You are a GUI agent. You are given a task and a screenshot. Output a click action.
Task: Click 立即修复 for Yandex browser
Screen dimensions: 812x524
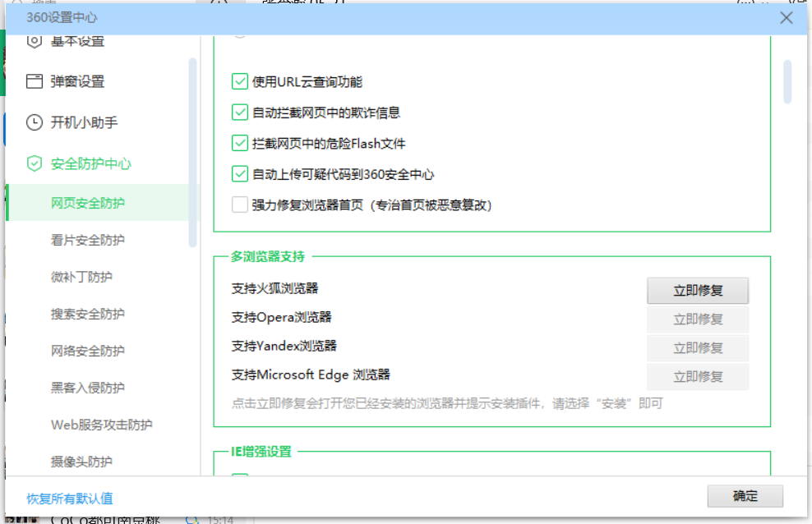pos(698,348)
